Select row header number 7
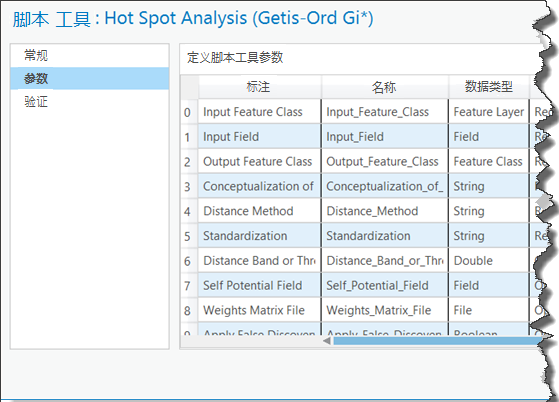559x402 pixels. click(189, 285)
